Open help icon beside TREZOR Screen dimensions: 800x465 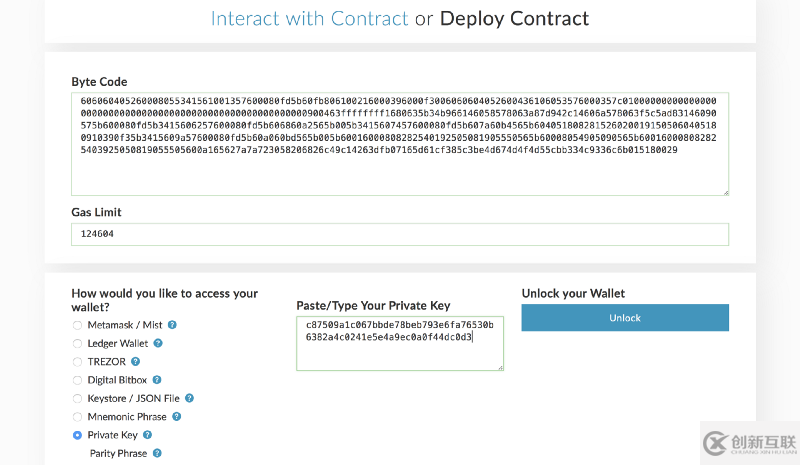(x=135, y=361)
